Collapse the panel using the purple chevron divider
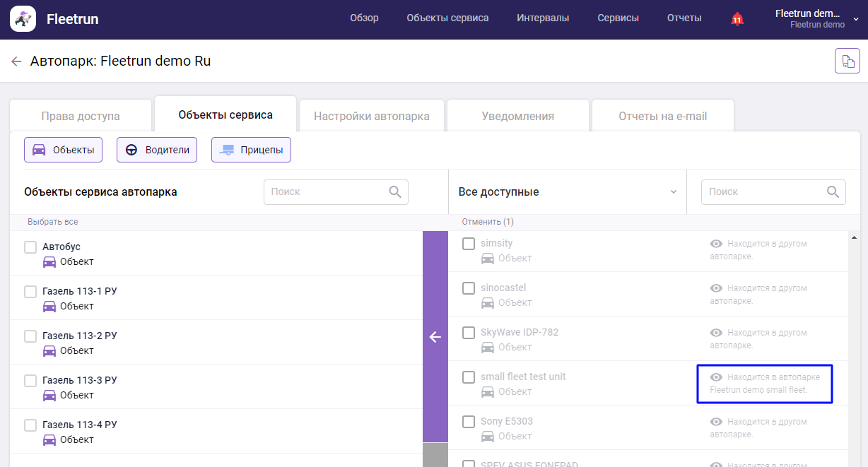868x467 pixels. click(x=435, y=338)
